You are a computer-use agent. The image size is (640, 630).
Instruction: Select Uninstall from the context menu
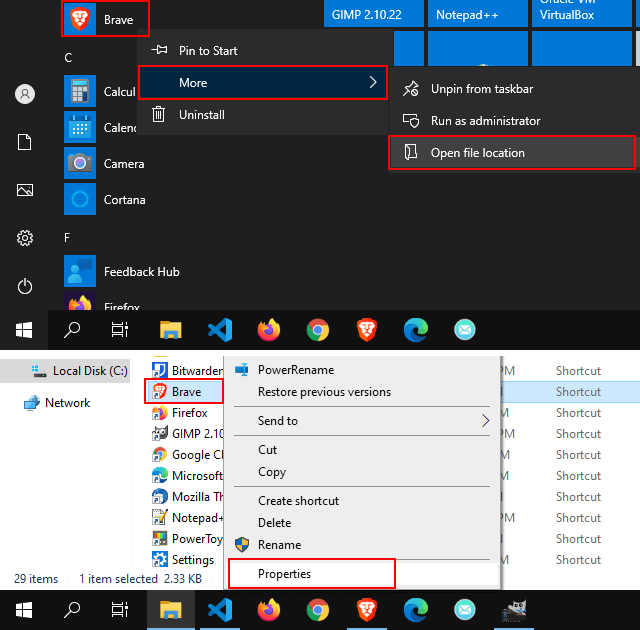pyautogui.click(x=263, y=115)
